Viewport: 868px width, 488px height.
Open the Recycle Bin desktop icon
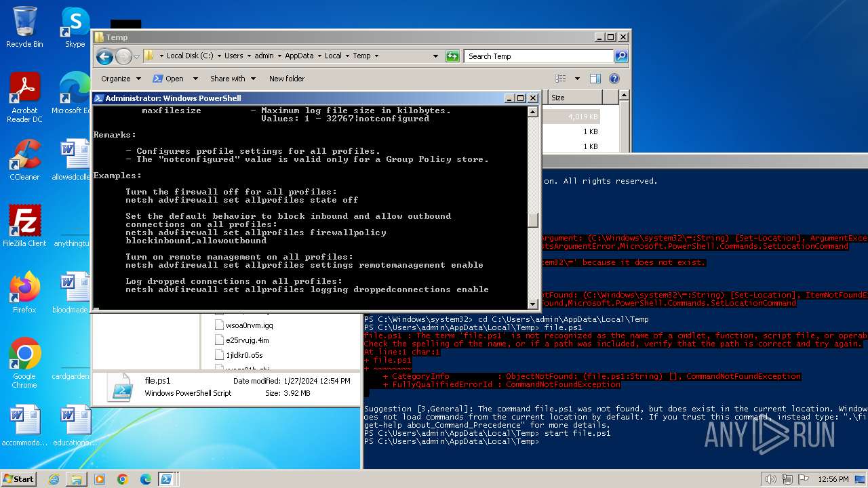pos(24,27)
